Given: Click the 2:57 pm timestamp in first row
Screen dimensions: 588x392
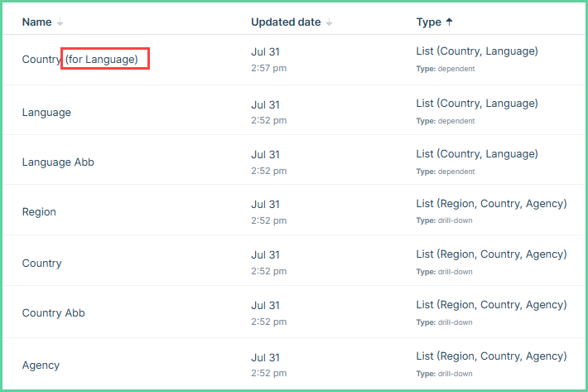Looking at the screenshot, I should [269, 68].
